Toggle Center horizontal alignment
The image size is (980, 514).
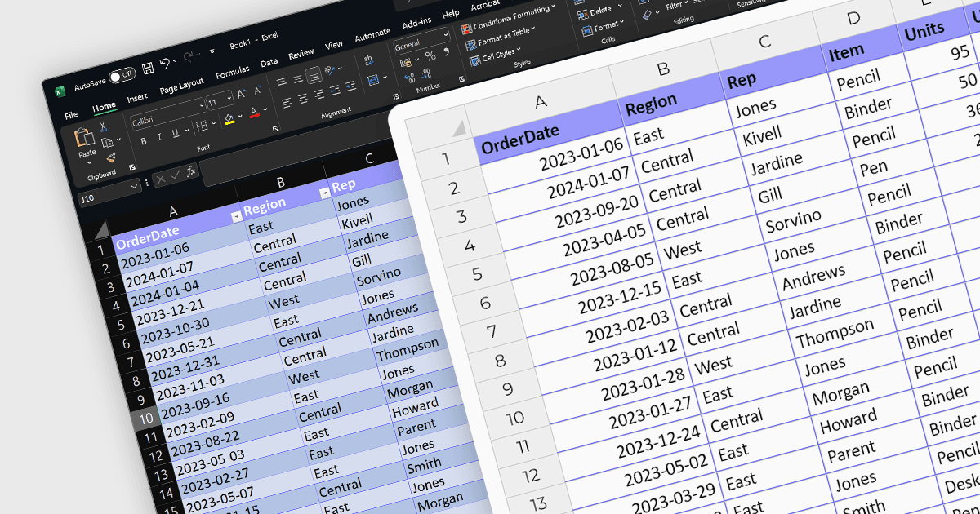tap(303, 99)
